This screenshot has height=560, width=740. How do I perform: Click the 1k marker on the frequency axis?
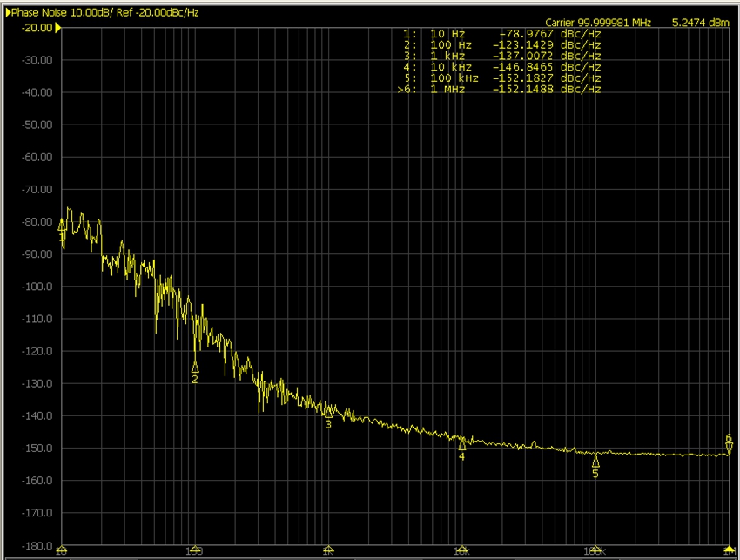[328, 550]
